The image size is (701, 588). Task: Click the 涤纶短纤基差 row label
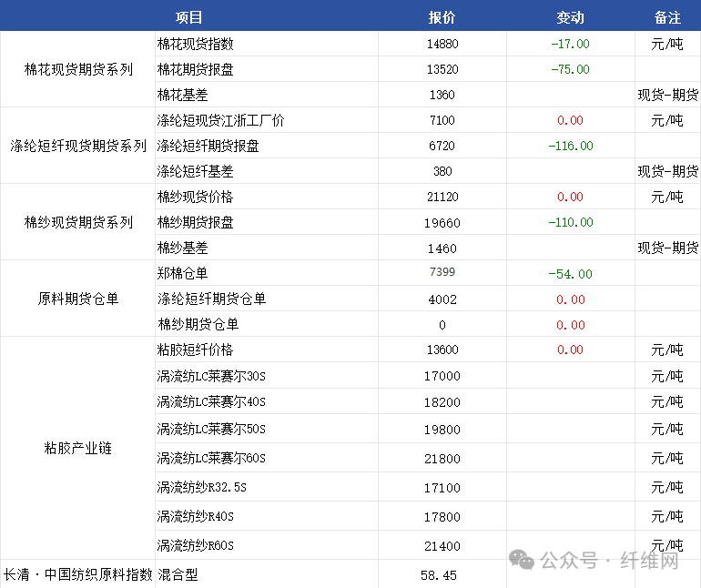195,171
